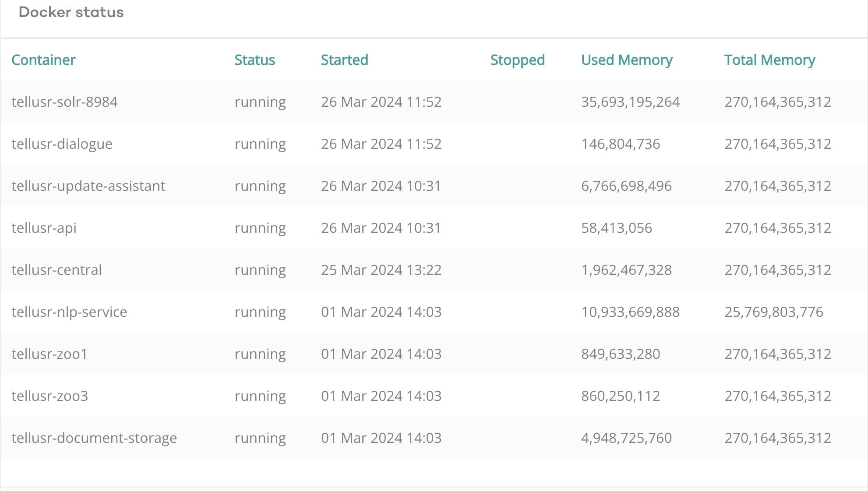868x491 pixels.
Task: Select the tellusr-document-storage container row
Action: tap(95, 438)
